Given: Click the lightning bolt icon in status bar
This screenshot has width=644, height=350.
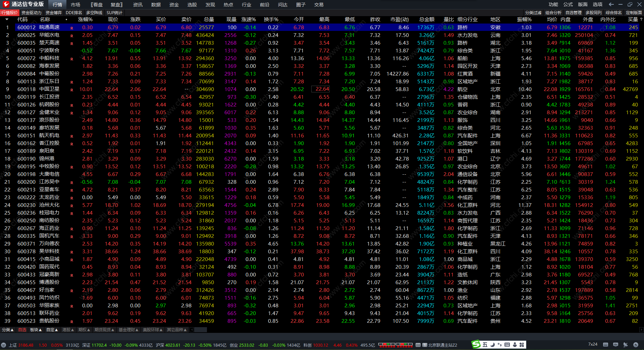Looking at the screenshot, I should [x=636, y=345].
